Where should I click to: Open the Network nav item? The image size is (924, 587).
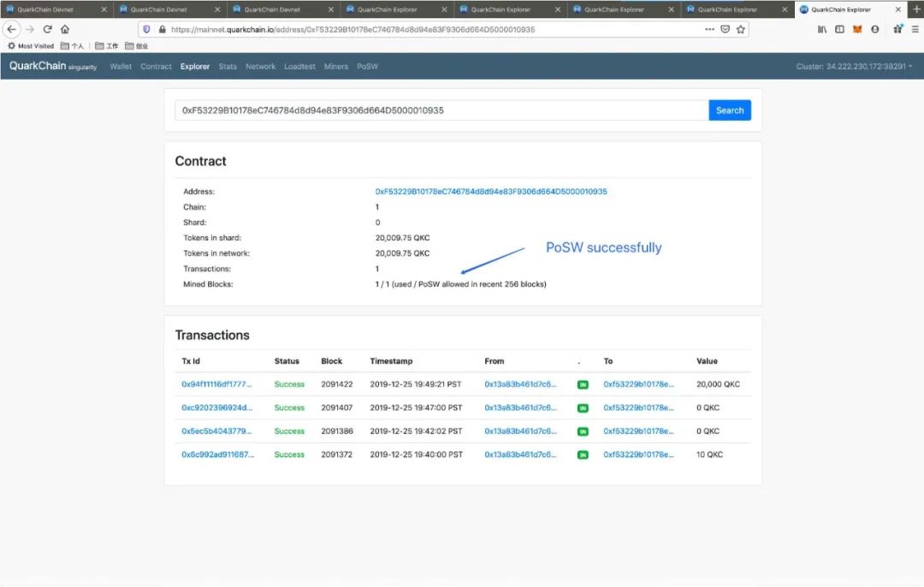tap(260, 67)
